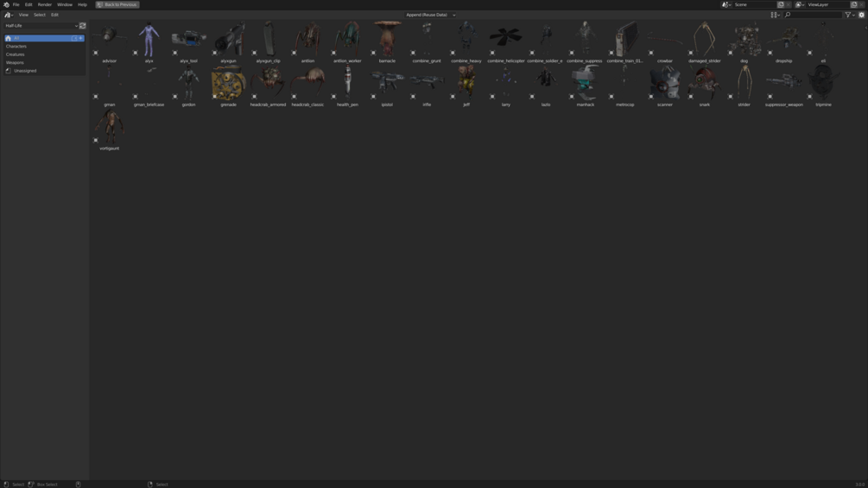The image size is (868, 488).
Task: Select the combine_train_01 asset
Action: [625, 42]
